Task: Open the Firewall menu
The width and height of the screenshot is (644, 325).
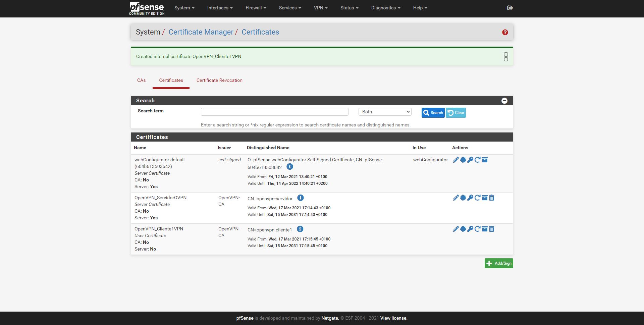Action: point(256,8)
